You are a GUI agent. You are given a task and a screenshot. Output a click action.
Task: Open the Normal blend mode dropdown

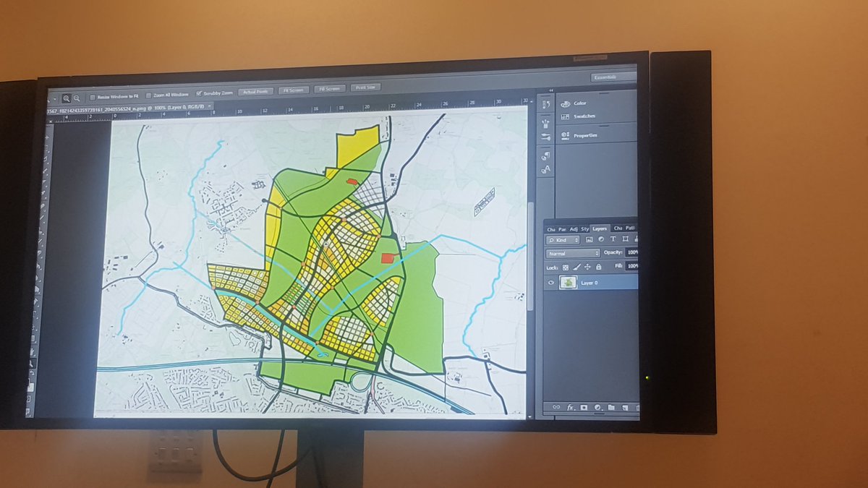[x=573, y=254]
